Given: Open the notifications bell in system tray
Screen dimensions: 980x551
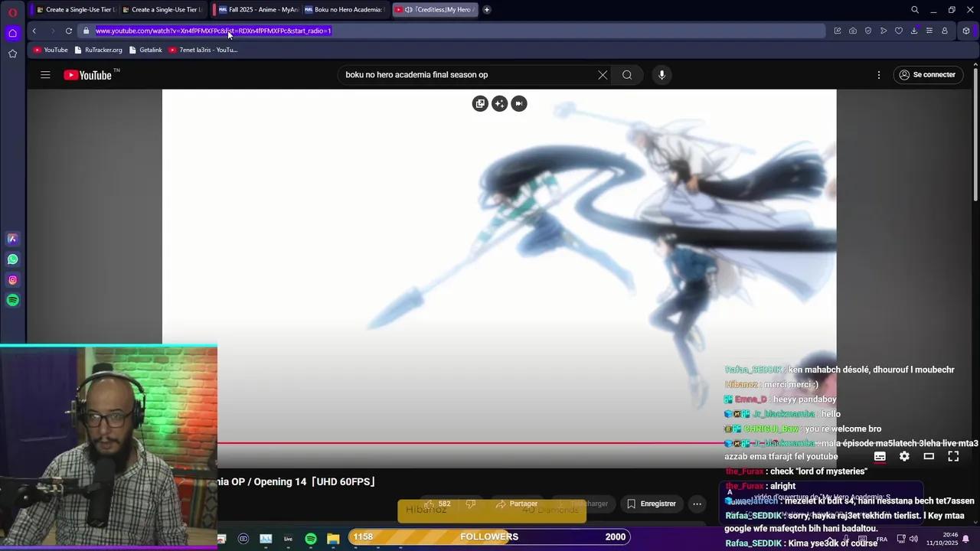Looking at the screenshot, I should [x=965, y=539].
